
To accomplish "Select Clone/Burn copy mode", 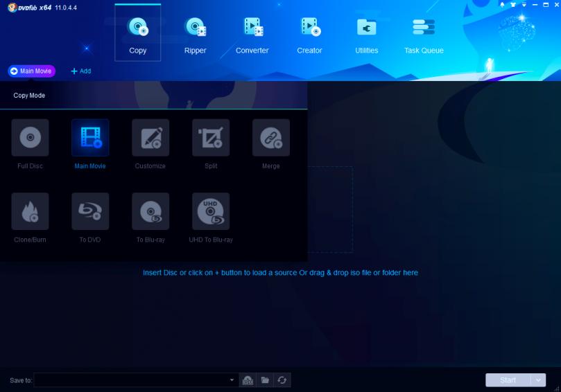I will 30,211.
